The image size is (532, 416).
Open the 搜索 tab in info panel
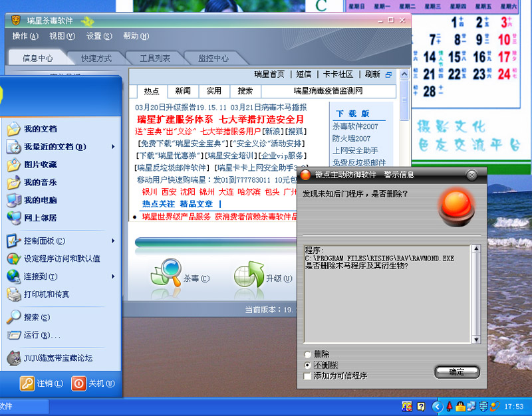(245, 91)
